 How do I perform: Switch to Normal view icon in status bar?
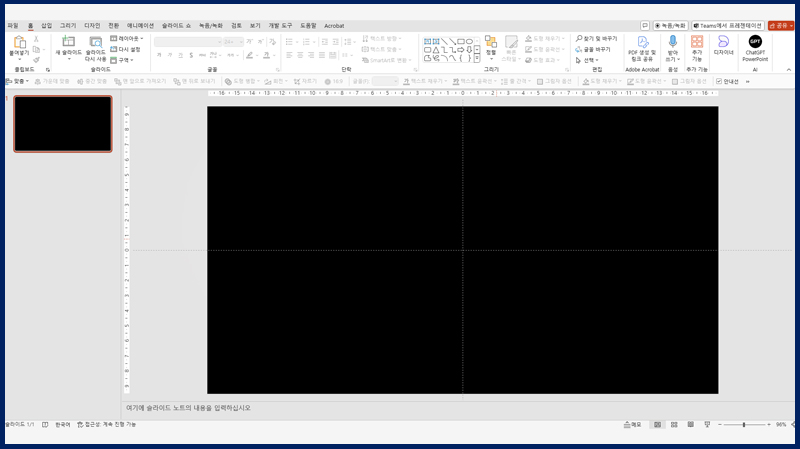click(658, 425)
